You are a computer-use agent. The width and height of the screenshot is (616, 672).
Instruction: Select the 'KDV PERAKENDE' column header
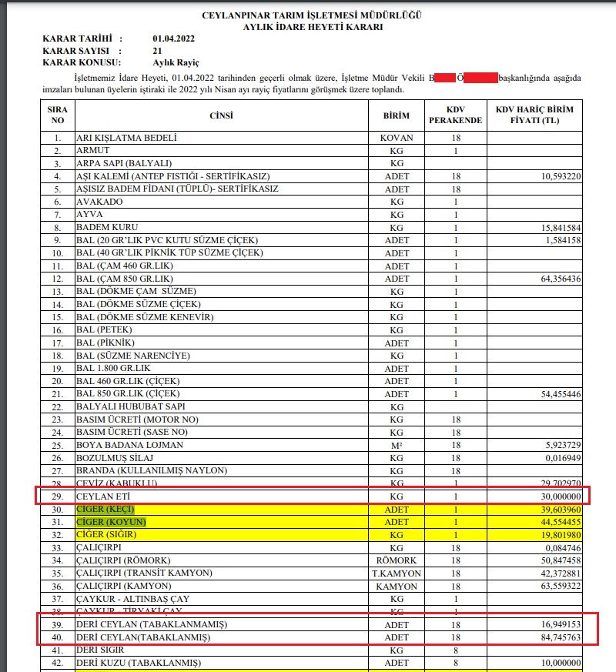click(x=456, y=115)
